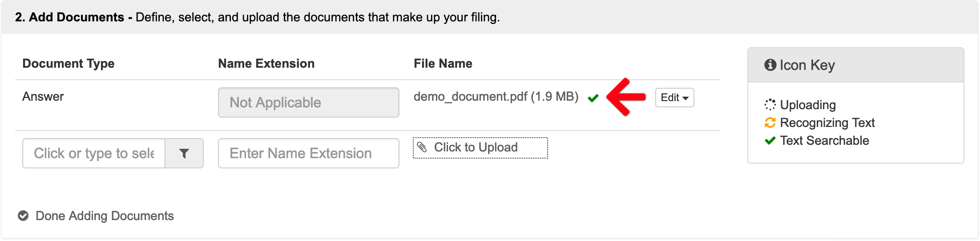Click the Icon Key info icon
Viewport: 980px width, 241px height.
coord(770,65)
